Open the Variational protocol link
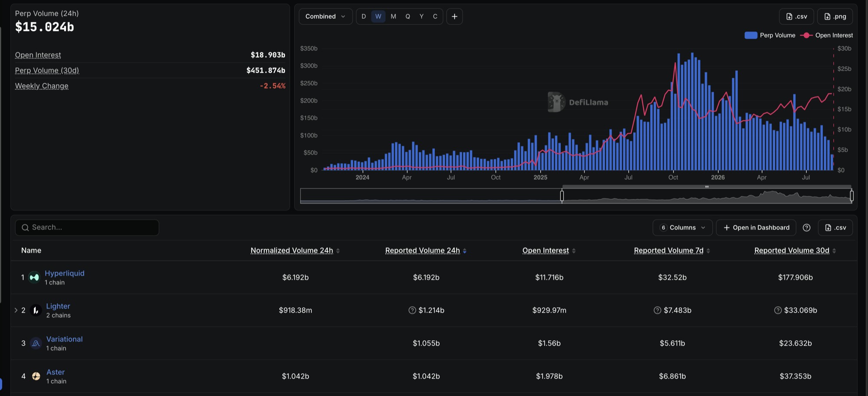Screen dimensions: 868x396 [64, 339]
